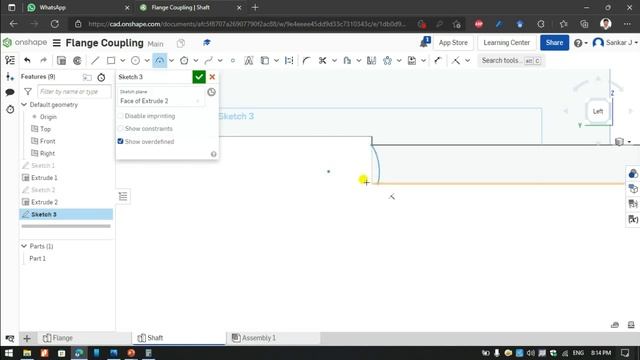Open Sankar J user account menu
The width and height of the screenshot is (640, 360).
point(616,42)
